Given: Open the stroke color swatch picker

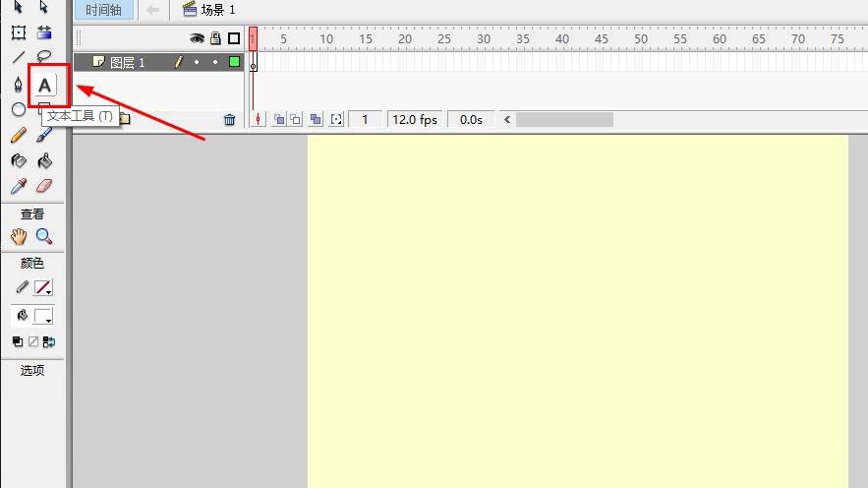Looking at the screenshot, I should tap(43, 287).
